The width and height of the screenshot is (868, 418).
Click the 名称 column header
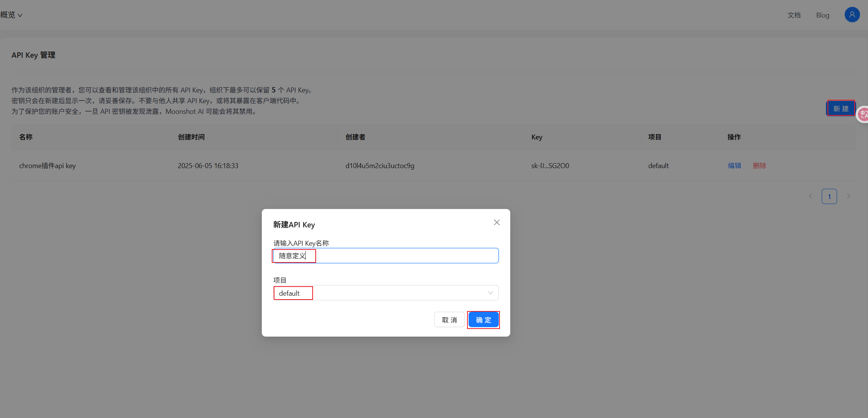click(26, 137)
